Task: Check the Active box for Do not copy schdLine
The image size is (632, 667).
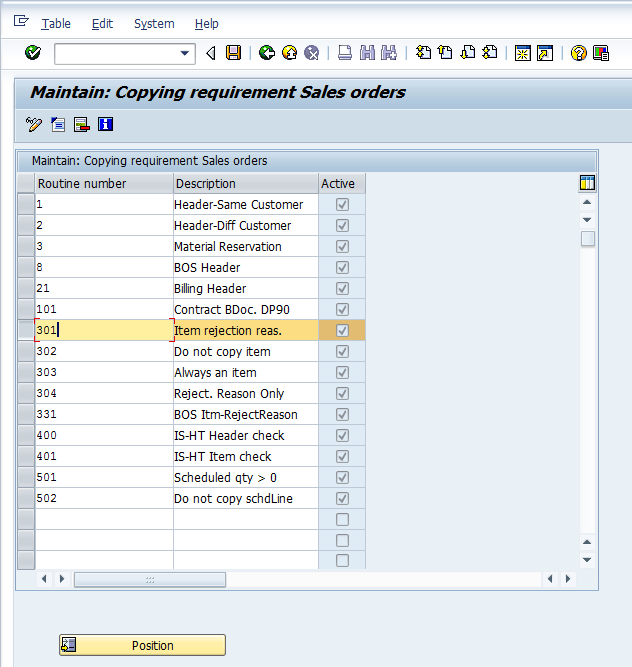Action: (x=342, y=499)
